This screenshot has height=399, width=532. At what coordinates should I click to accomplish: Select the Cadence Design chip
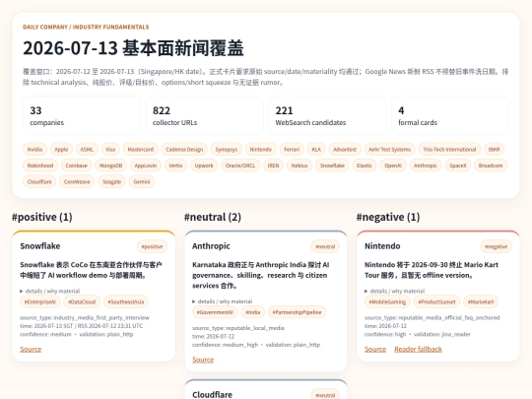tap(184, 150)
